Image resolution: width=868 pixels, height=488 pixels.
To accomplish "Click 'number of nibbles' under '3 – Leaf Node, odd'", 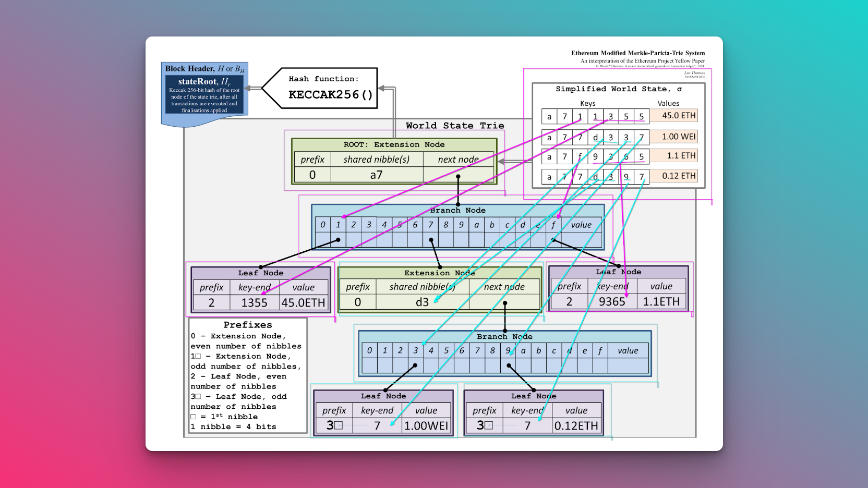I will (234, 407).
